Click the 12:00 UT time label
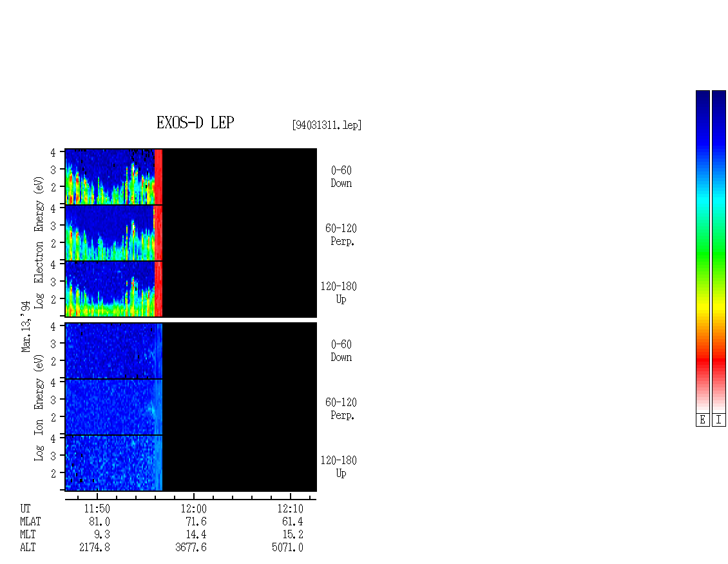728x564 pixels. pos(194,509)
